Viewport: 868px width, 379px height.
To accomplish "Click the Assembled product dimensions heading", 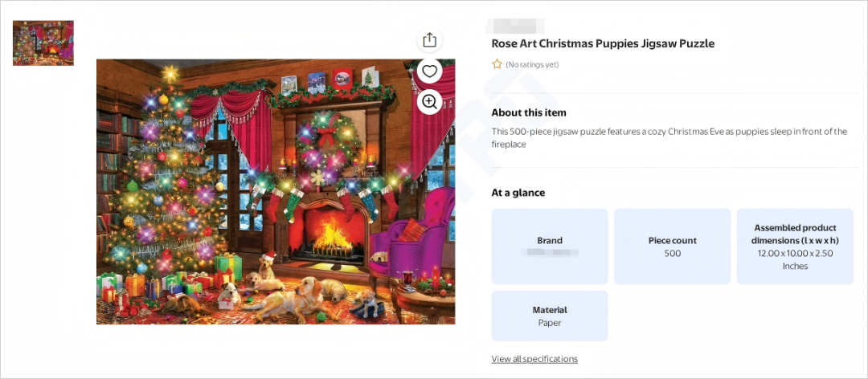I will click(795, 234).
